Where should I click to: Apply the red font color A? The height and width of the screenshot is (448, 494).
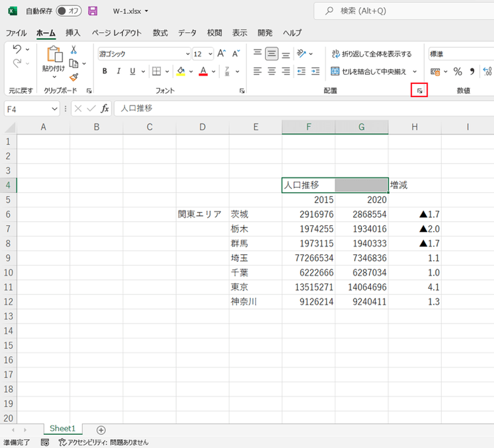click(203, 71)
